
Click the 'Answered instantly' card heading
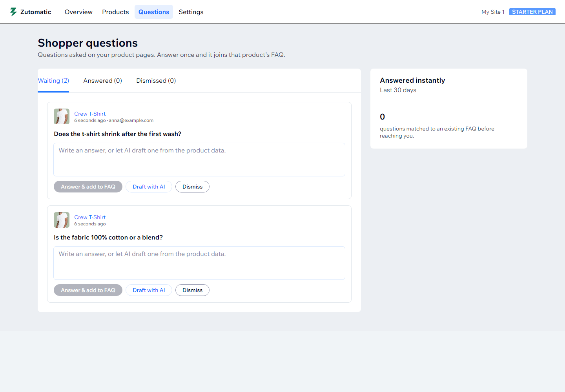click(x=412, y=80)
